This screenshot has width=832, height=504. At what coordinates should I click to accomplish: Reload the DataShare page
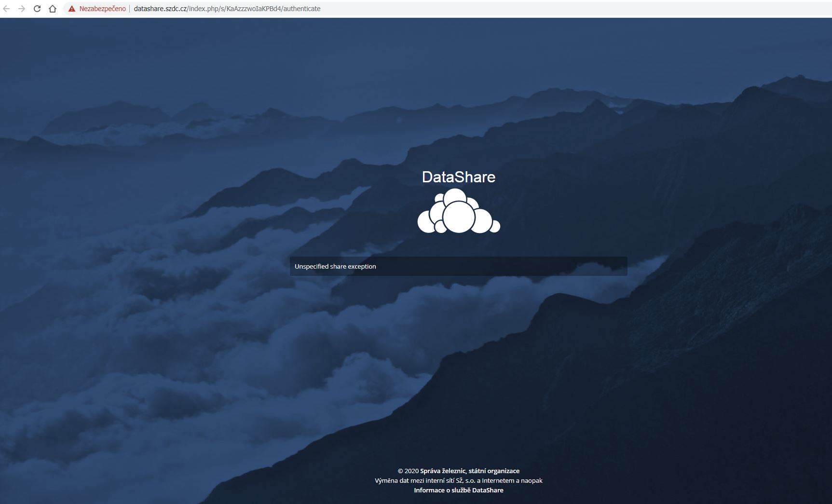coord(37,9)
